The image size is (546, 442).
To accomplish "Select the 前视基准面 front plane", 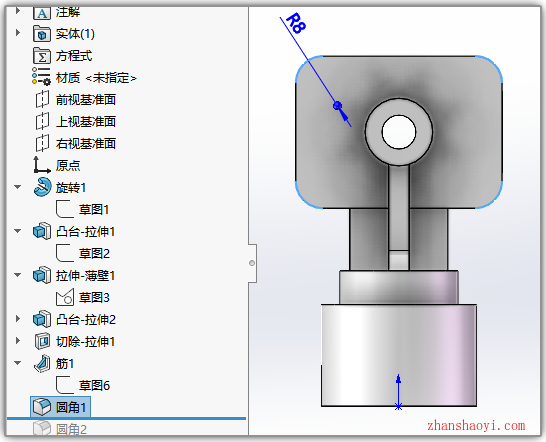I will click(x=76, y=100).
